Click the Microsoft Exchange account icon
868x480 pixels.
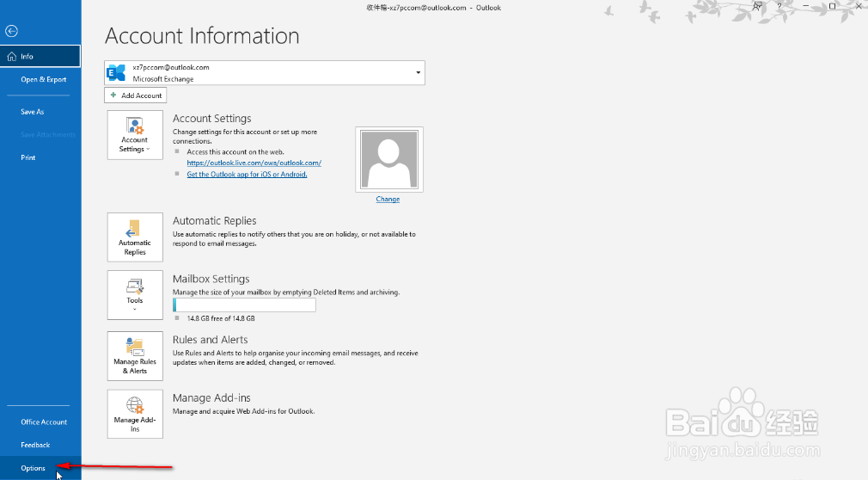(116, 72)
